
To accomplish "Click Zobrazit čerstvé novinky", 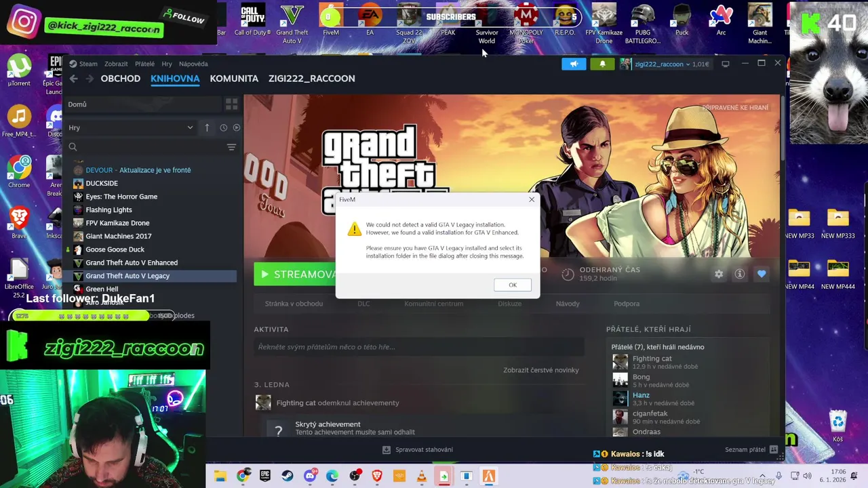I will [x=541, y=370].
